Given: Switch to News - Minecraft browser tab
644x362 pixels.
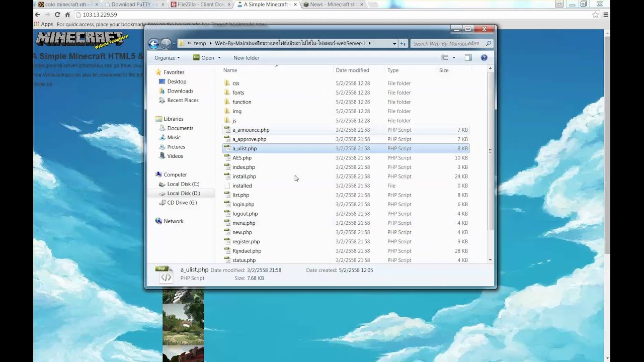Looking at the screenshot, I should 334,5.
